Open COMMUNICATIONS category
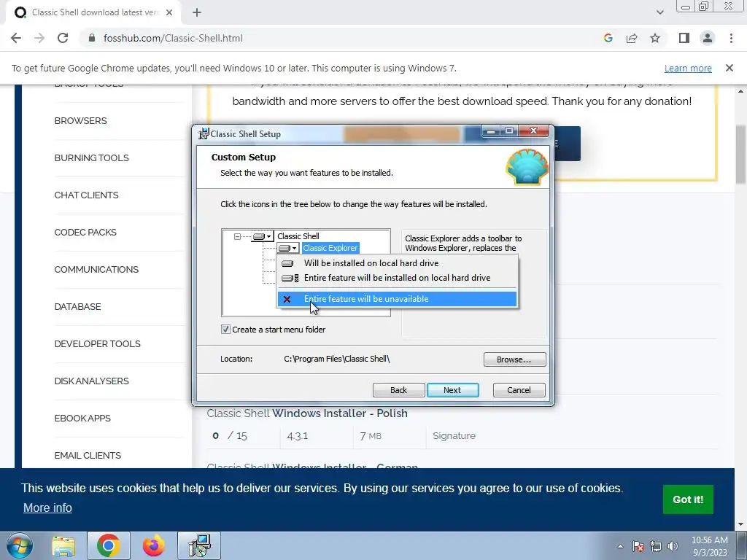The width and height of the screenshot is (747, 560). [x=96, y=269]
